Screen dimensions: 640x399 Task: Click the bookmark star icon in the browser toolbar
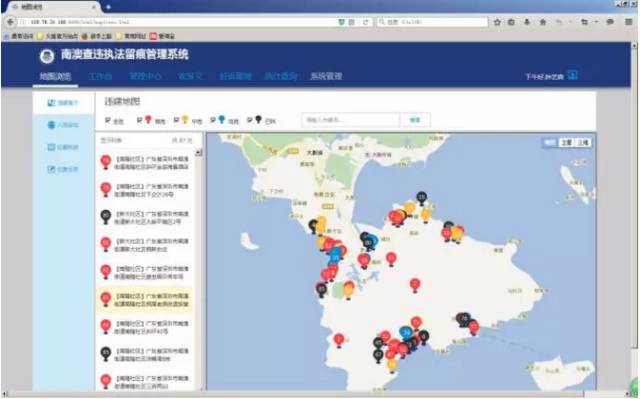tap(497, 22)
